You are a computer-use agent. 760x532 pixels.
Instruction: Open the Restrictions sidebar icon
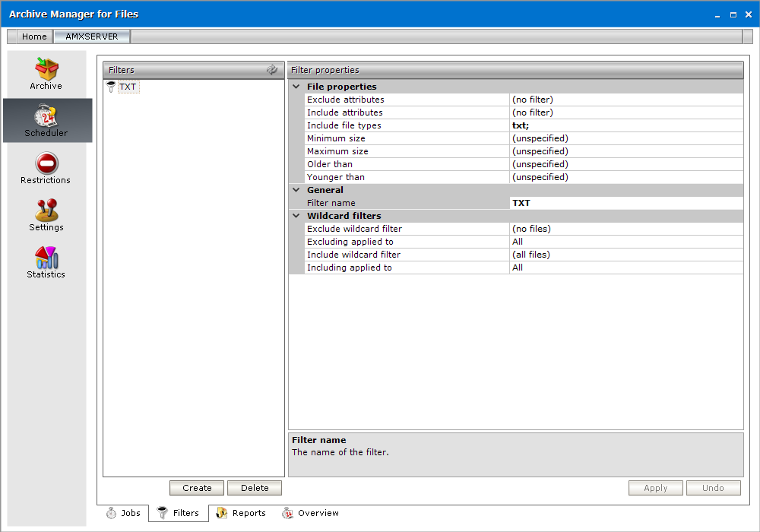46,163
